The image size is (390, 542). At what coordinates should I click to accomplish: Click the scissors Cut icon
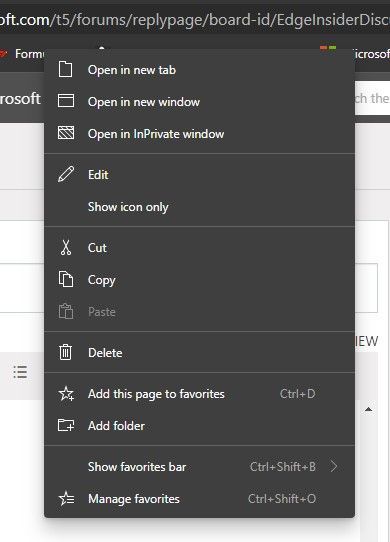(x=66, y=247)
